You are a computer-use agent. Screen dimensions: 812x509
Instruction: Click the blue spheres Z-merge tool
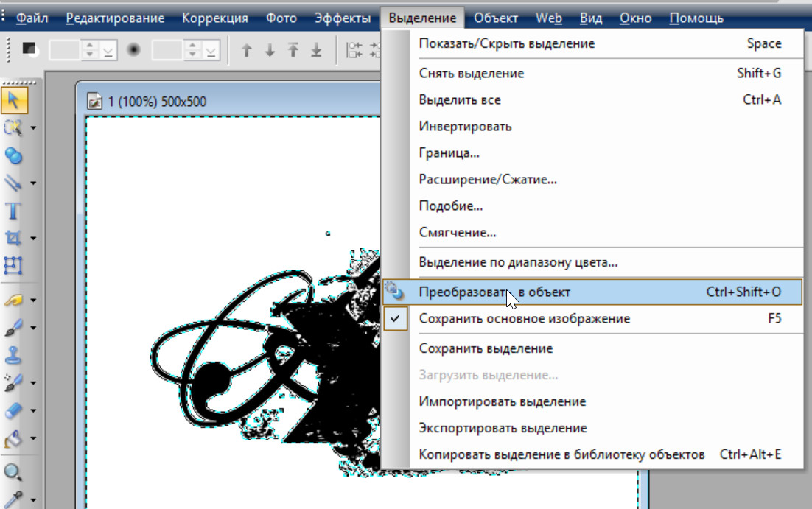13,155
